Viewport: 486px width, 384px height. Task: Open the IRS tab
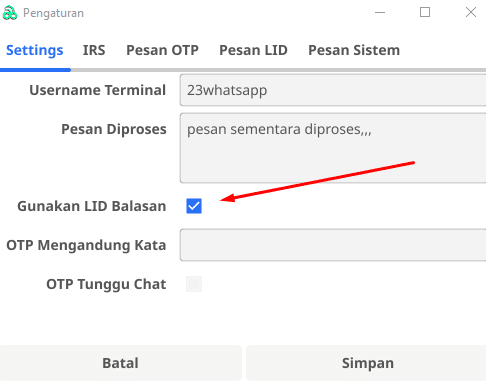click(94, 50)
